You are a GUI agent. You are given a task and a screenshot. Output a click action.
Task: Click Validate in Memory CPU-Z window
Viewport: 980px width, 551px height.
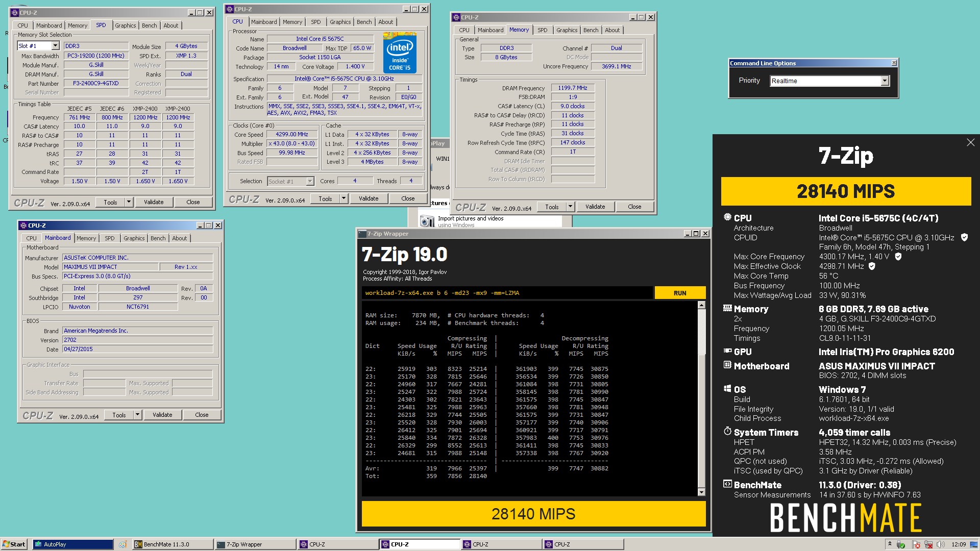(x=595, y=207)
